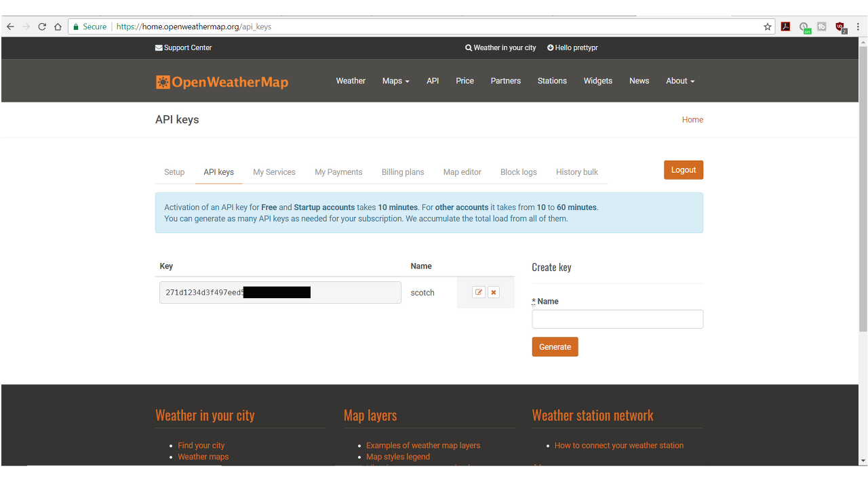Go to browser home icon

click(x=58, y=26)
